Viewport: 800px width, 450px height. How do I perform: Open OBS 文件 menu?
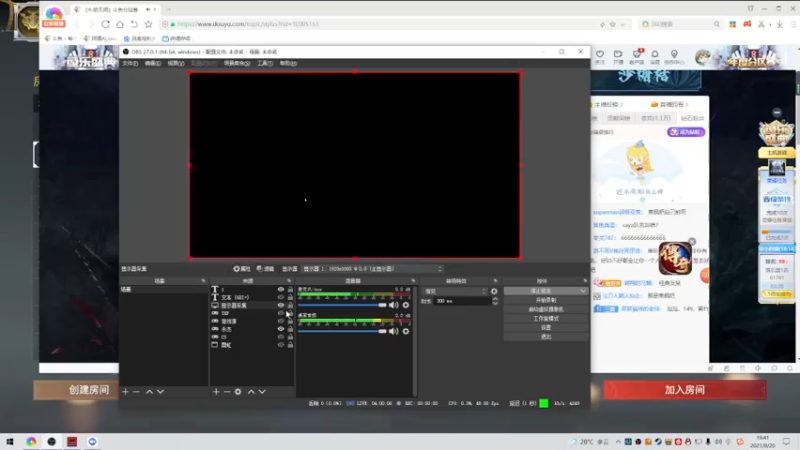130,63
